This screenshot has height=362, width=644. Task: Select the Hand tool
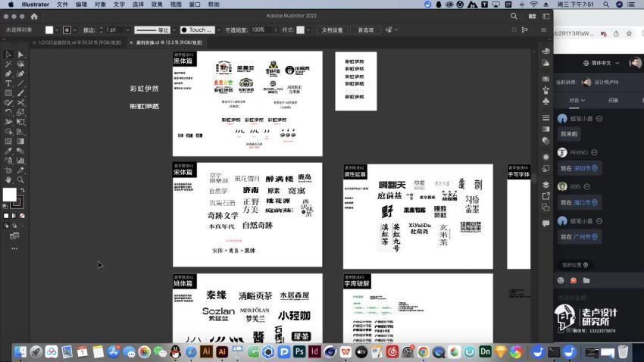[8, 179]
